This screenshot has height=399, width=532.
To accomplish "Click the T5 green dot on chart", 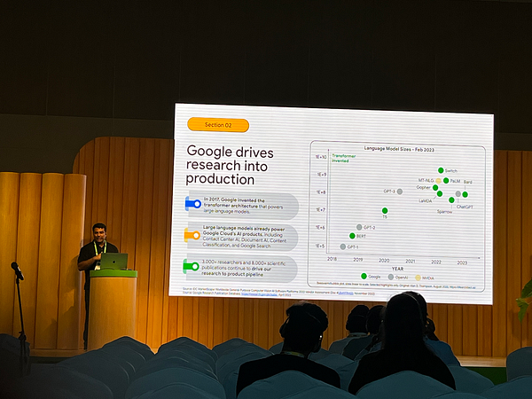I will coord(384,211).
